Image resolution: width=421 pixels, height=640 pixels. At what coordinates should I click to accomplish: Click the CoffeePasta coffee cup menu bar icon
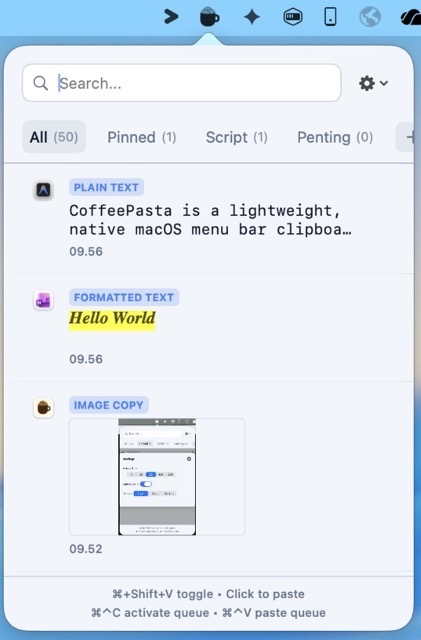[x=209, y=17]
